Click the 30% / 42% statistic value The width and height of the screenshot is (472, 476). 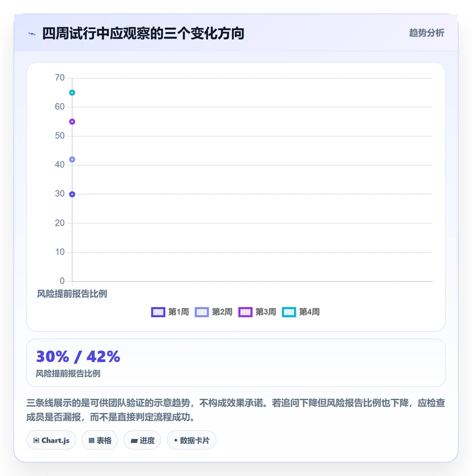coord(78,357)
